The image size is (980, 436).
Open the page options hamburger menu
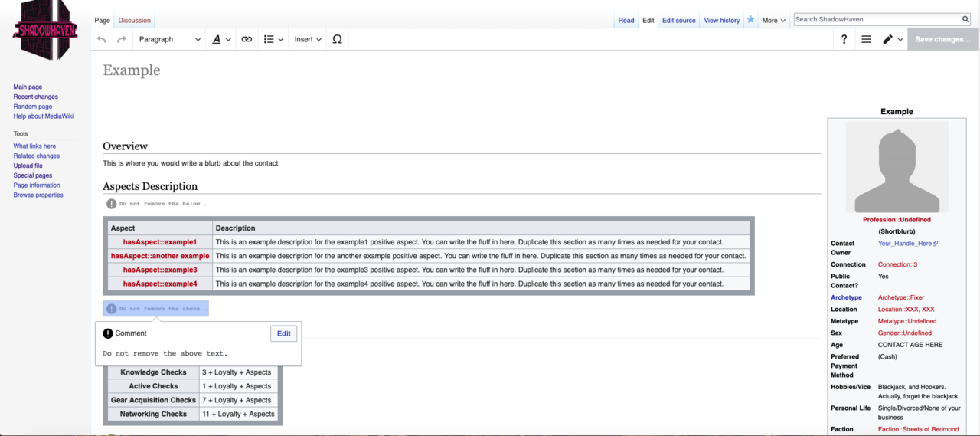pos(866,39)
